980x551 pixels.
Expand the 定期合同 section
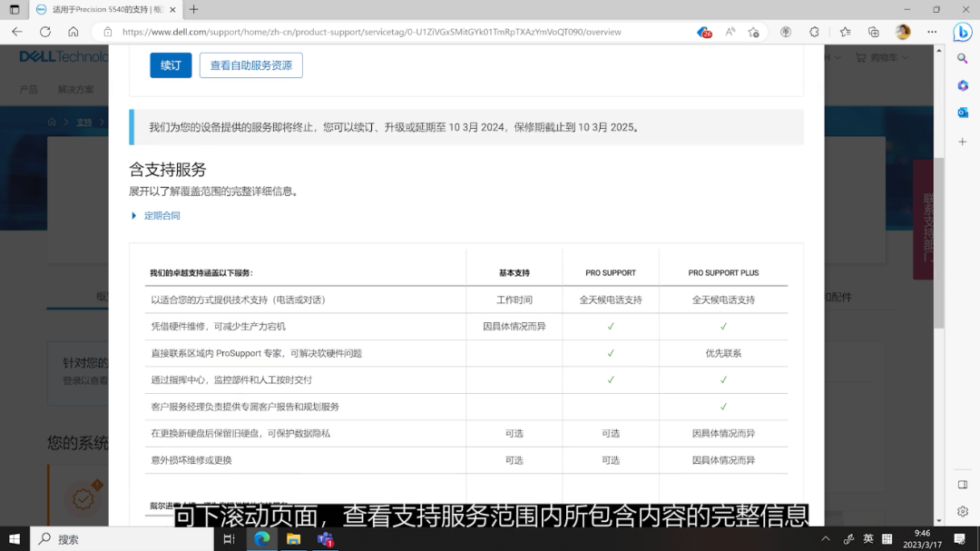(161, 215)
